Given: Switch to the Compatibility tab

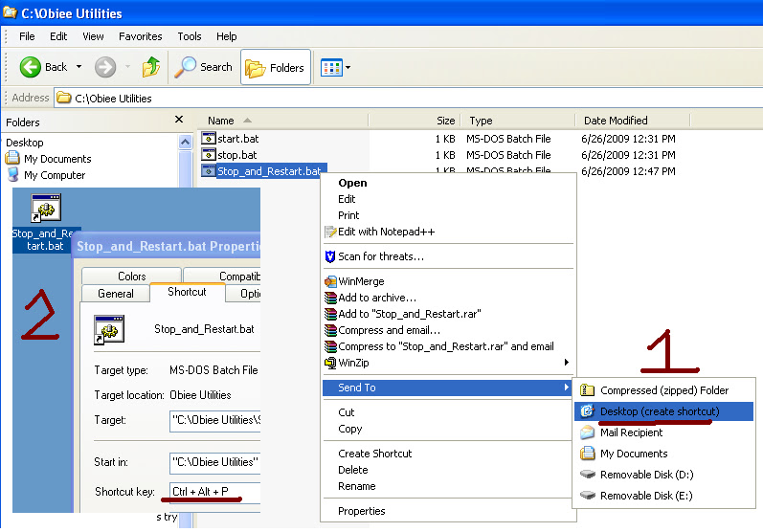Looking at the screenshot, I should [x=222, y=277].
